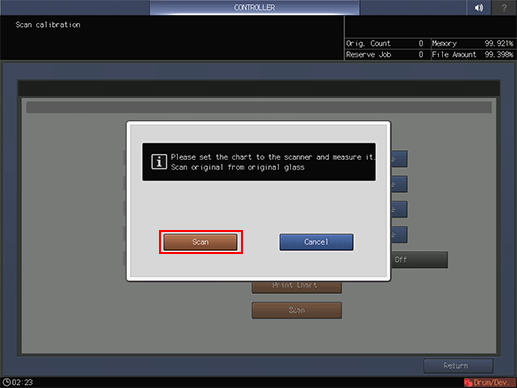Click the background Scan button below Print Chart
The height and width of the screenshot is (388, 517).
click(297, 310)
